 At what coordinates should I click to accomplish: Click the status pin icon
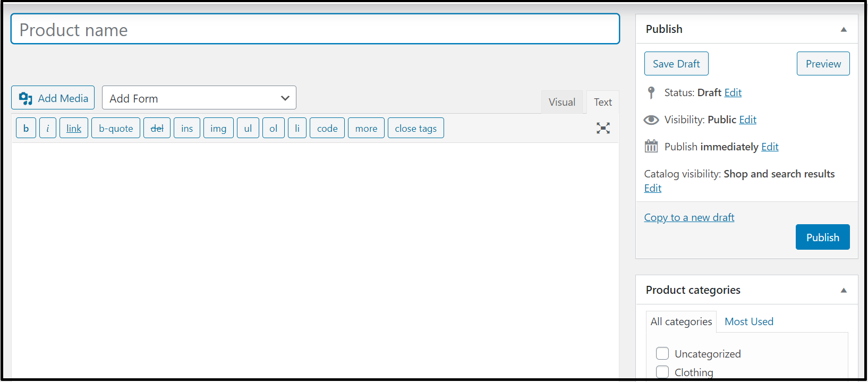(651, 93)
